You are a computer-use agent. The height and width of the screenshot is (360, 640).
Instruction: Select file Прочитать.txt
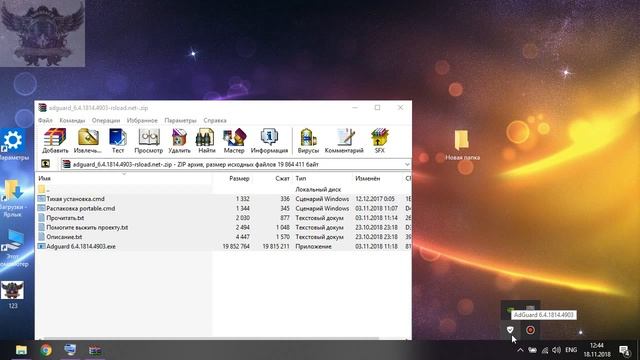click(224, 218)
